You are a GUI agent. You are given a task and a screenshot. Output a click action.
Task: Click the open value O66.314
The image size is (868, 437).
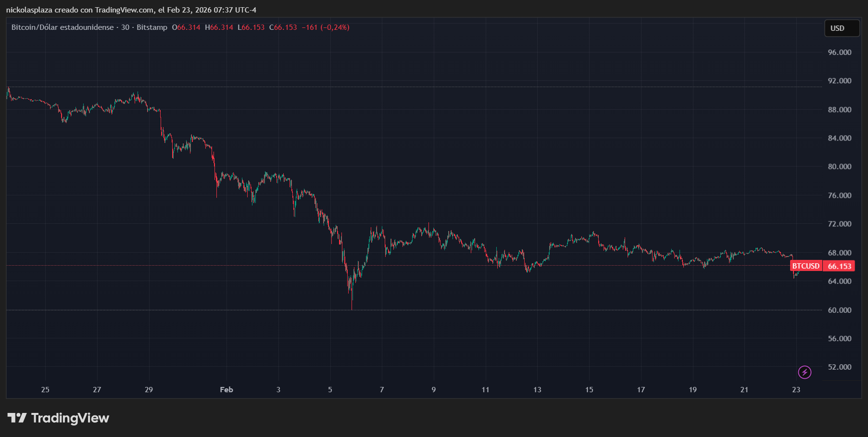[x=186, y=27]
